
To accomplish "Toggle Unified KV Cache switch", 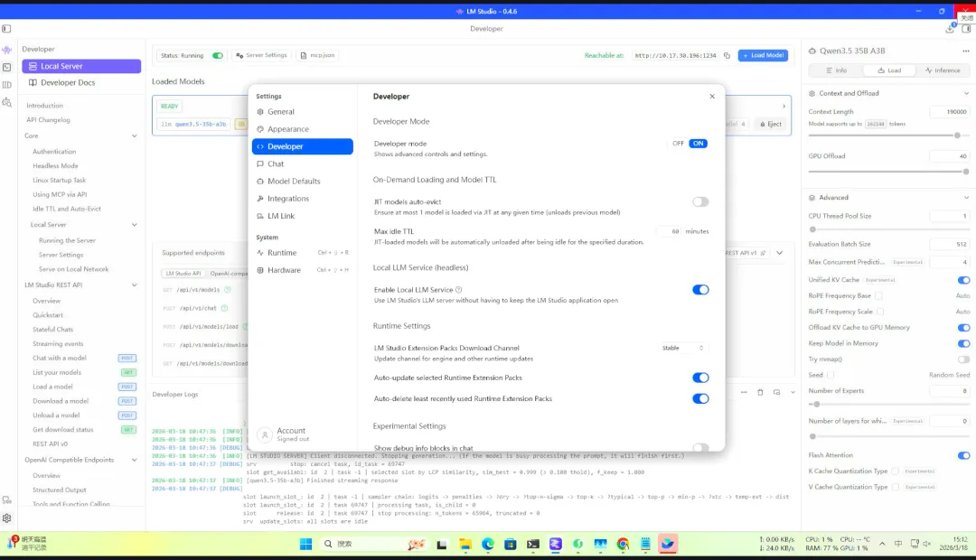I will pos(963,280).
